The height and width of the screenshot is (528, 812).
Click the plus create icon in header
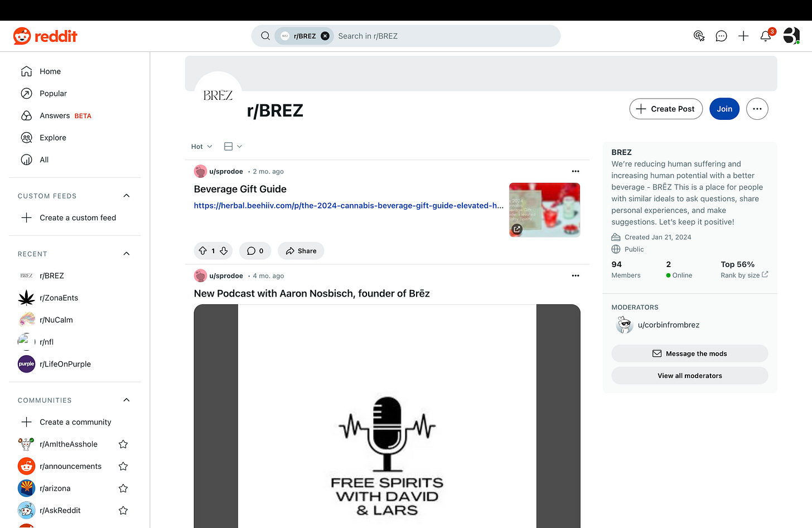(x=743, y=36)
